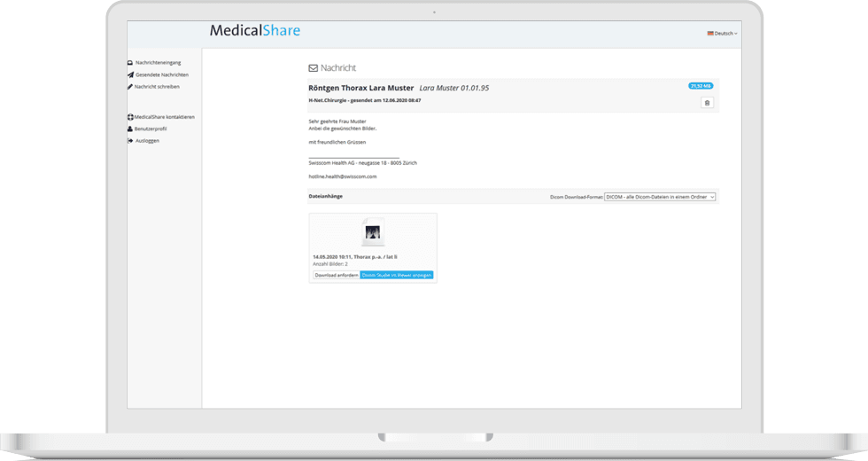
Task: Click Anbei die gewünschten Bilder text
Action: [343, 129]
